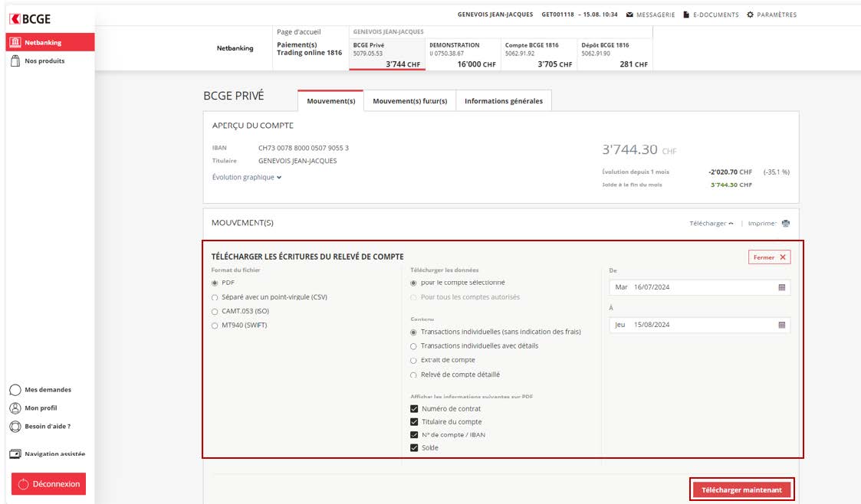Click the IBAN 'CH73 0078 8000 0507 9055 3'
861x504 pixels.
click(x=304, y=148)
